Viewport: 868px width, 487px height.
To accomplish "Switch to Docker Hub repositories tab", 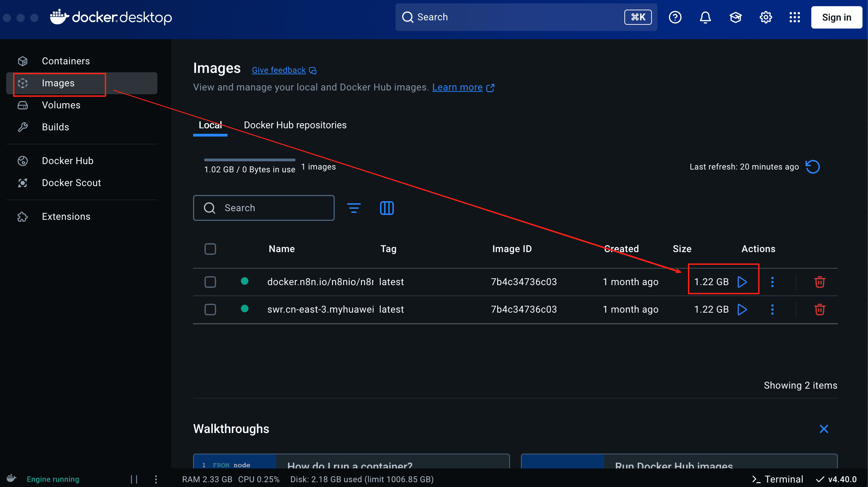I will (x=295, y=125).
